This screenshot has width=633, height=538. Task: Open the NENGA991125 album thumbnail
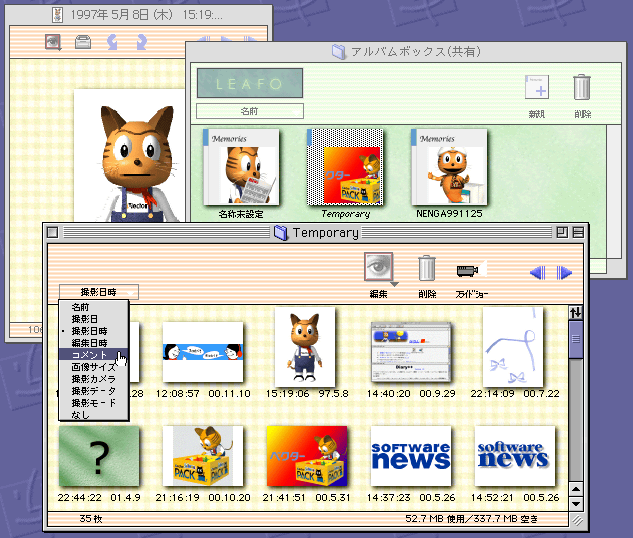449,167
